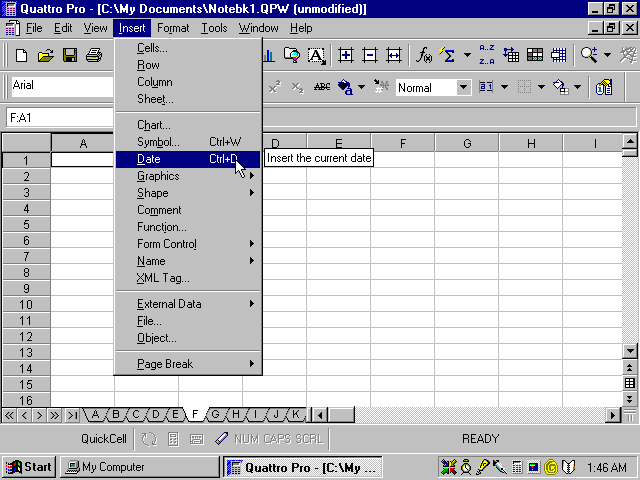The width and height of the screenshot is (640, 480).
Task: Go to the first sheet tab with <<
Action: 9,416
